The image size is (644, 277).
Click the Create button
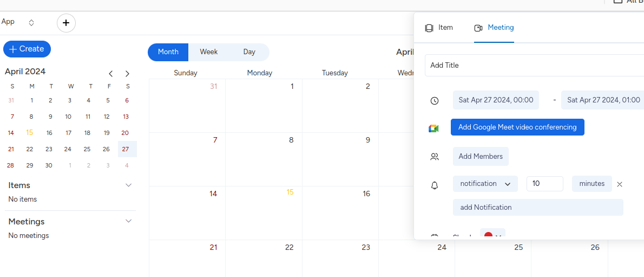[x=27, y=49]
